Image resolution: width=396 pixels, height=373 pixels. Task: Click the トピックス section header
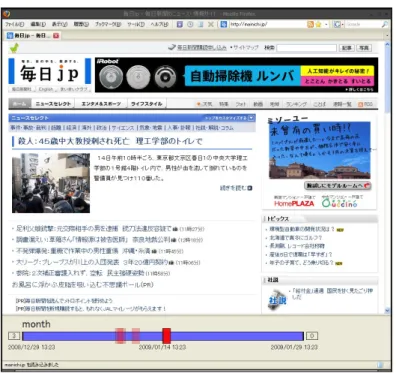[320, 219]
